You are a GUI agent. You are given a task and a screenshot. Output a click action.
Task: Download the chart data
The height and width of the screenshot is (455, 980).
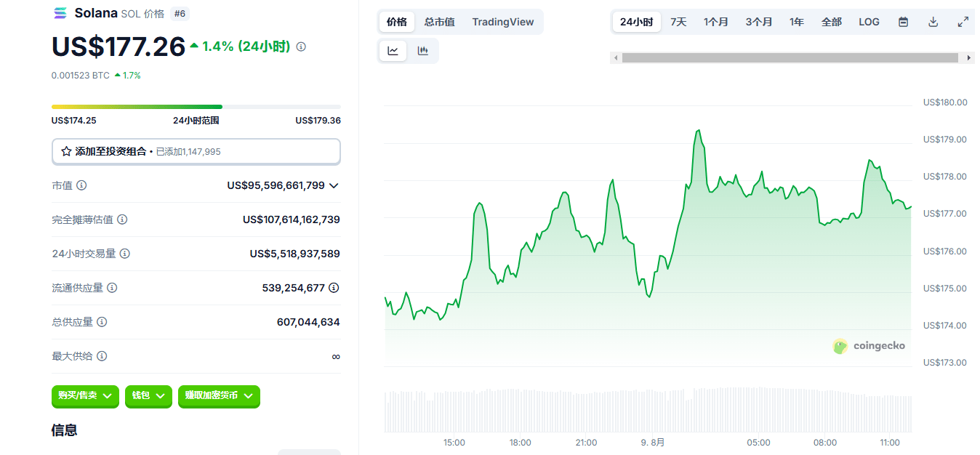tap(933, 22)
